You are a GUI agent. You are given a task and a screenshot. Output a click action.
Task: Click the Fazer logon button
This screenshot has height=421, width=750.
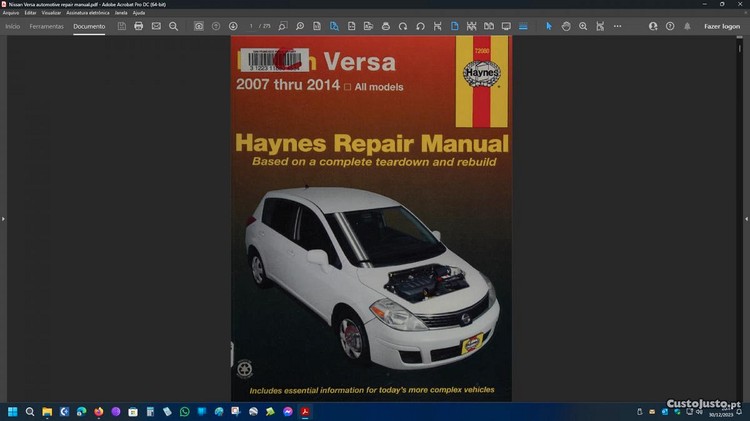[x=722, y=26]
